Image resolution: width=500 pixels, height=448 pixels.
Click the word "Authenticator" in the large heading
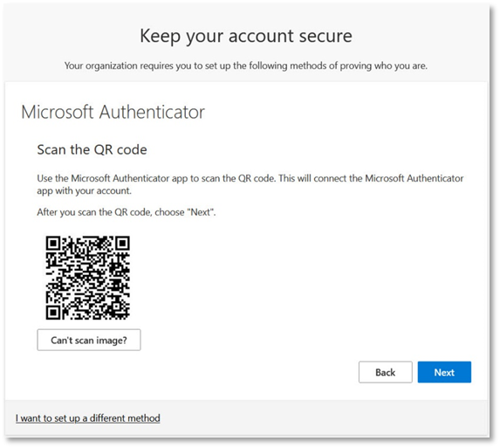pos(152,112)
